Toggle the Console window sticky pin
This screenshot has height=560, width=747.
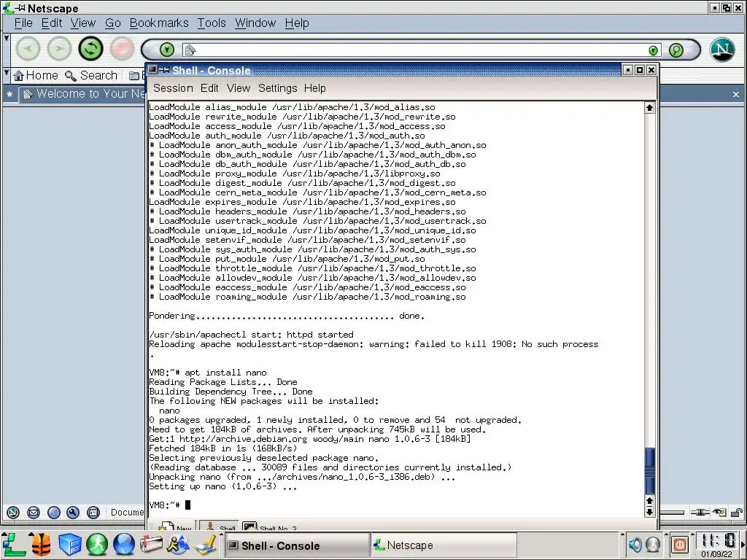pos(164,70)
